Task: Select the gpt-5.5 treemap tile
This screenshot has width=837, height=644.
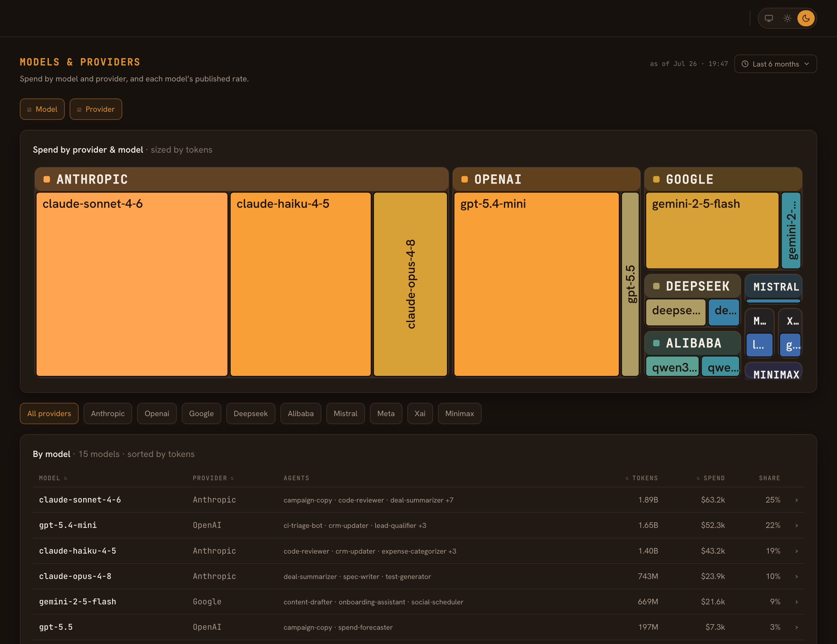Action: (631, 284)
